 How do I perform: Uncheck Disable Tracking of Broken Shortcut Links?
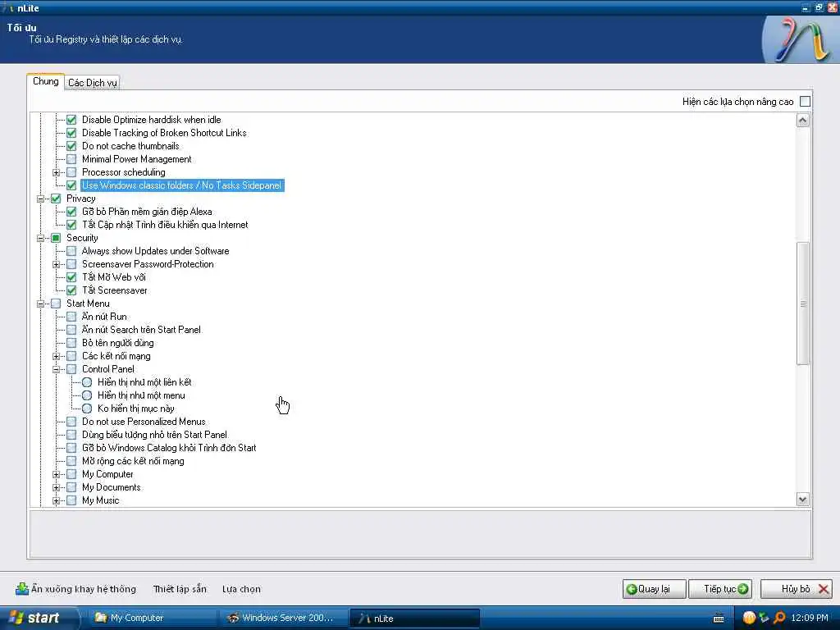71,133
